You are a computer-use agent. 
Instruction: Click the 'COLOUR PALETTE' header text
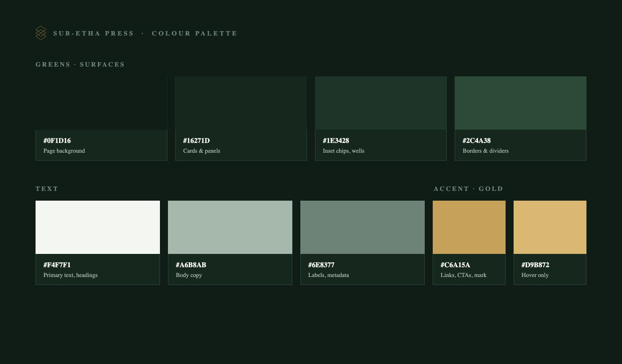195,33
